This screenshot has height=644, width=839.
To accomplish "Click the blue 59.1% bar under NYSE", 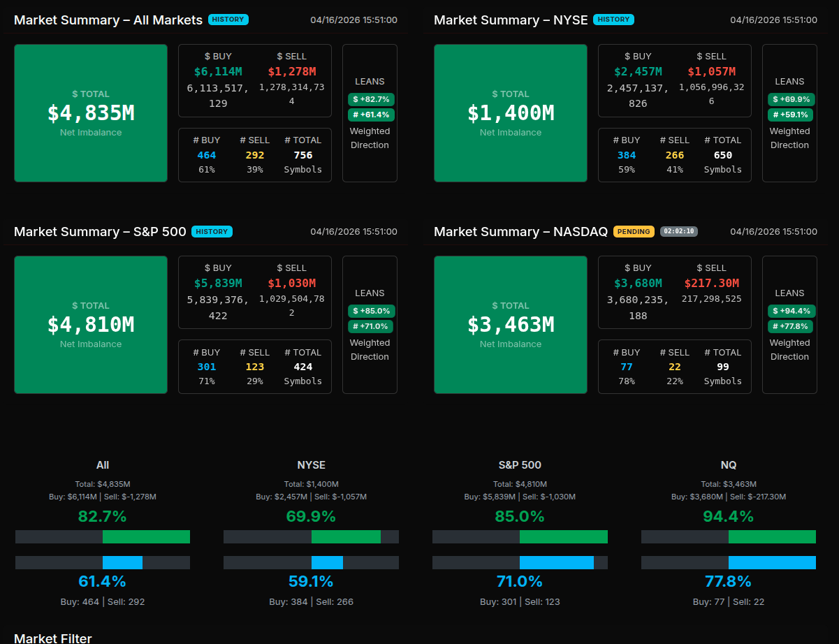I will pyautogui.click(x=327, y=562).
